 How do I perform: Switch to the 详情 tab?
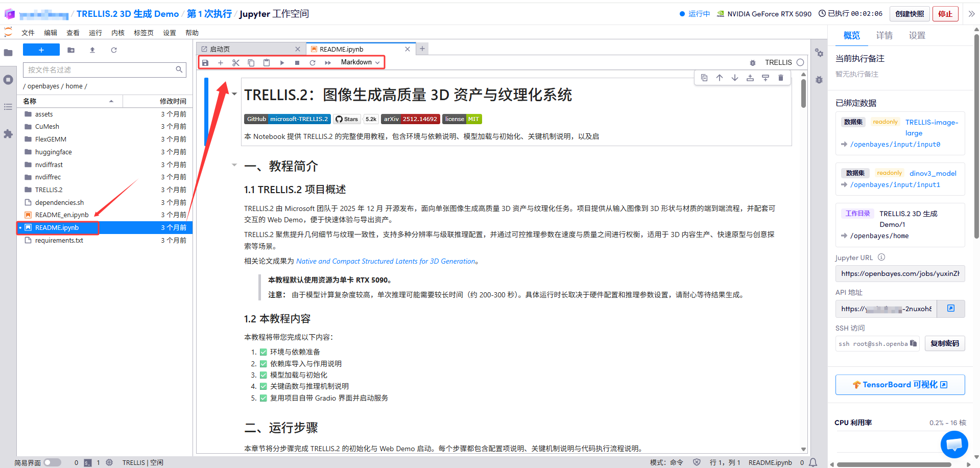coord(885,35)
